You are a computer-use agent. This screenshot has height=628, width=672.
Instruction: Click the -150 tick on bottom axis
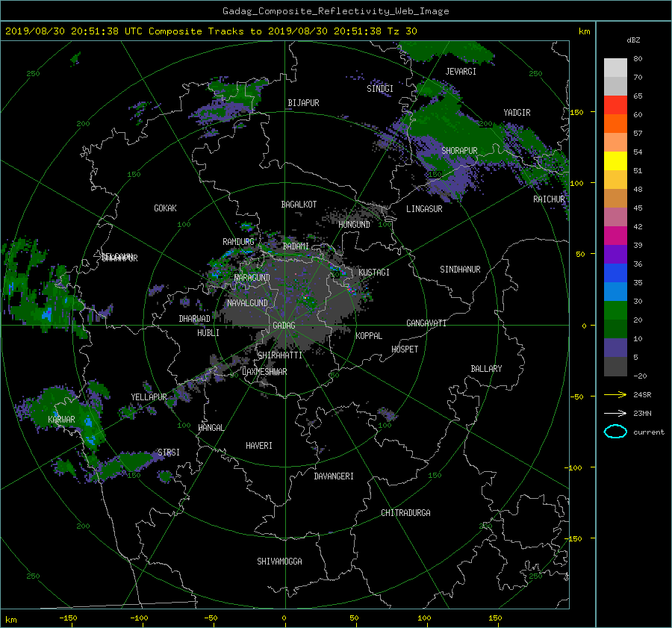click(68, 618)
